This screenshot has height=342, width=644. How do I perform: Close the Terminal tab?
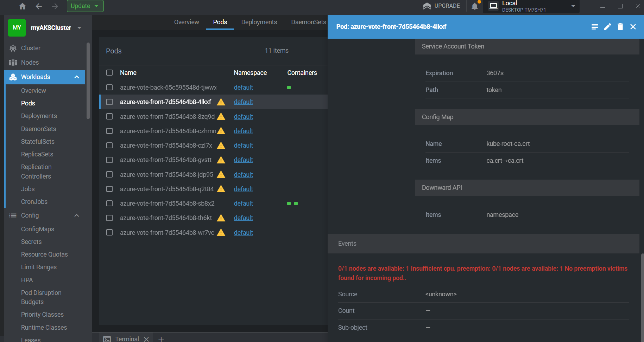coord(147,338)
